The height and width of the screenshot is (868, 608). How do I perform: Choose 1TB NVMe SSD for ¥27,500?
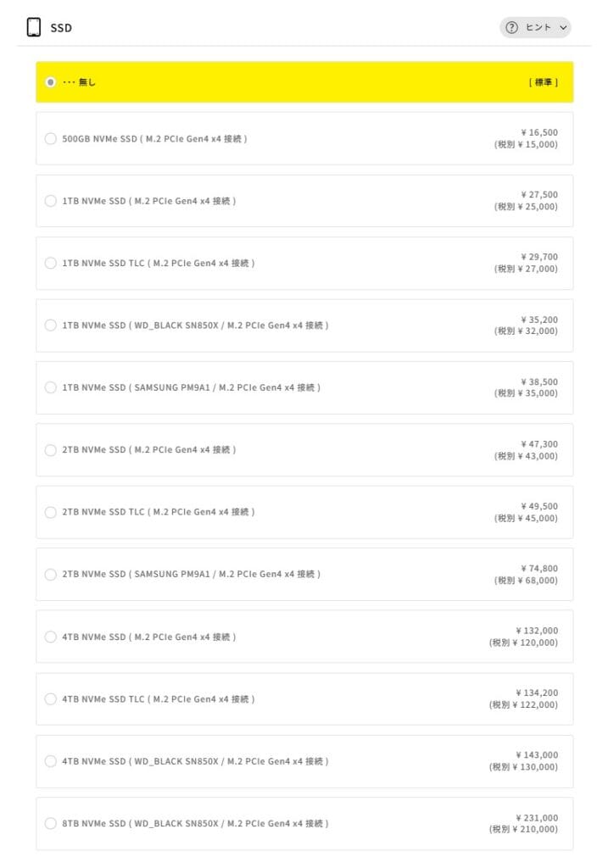51,201
